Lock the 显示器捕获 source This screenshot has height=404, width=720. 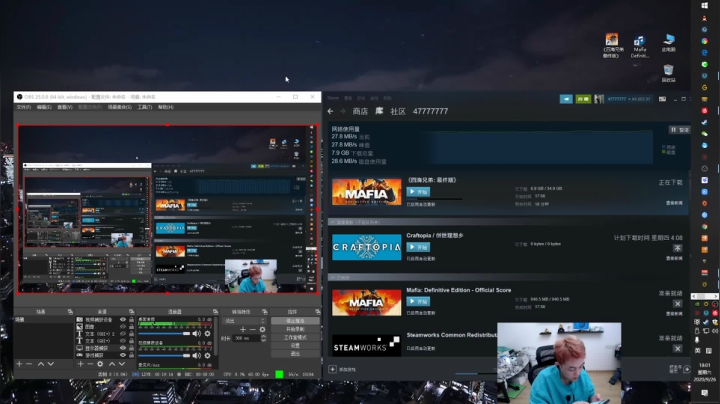tap(131, 348)
